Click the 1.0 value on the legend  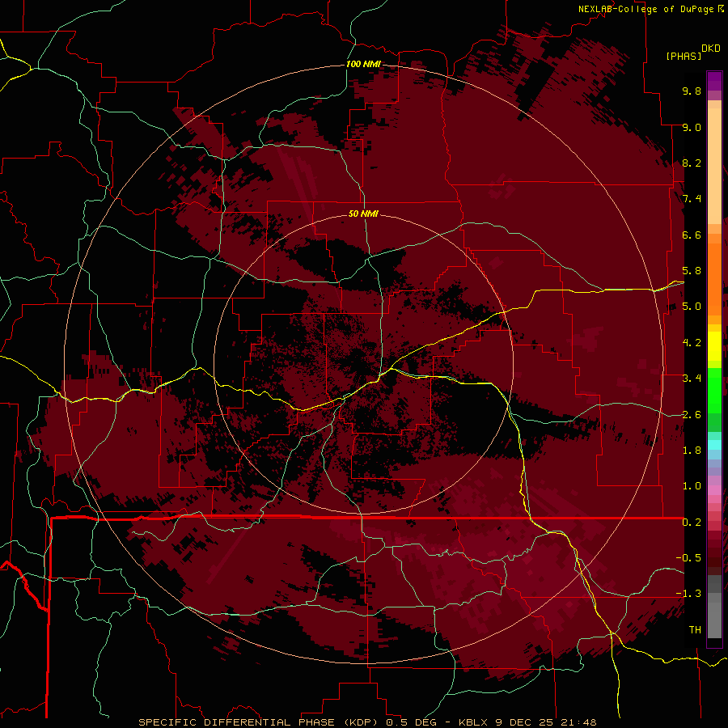click(x=692, y=486)
